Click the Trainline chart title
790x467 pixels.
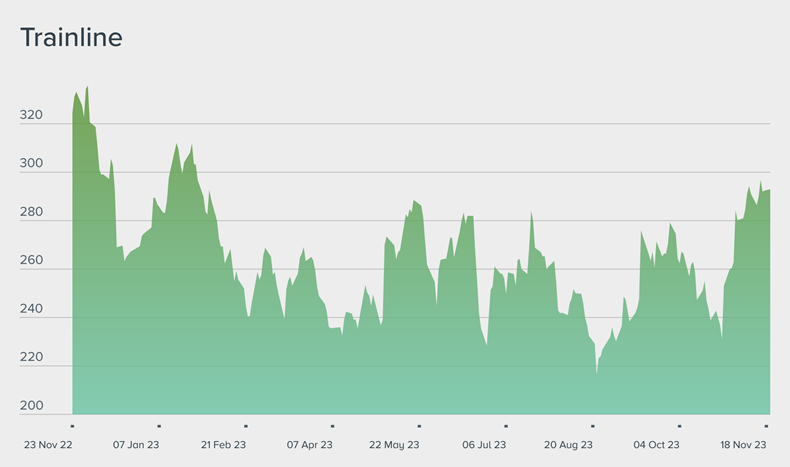[72, 38]
